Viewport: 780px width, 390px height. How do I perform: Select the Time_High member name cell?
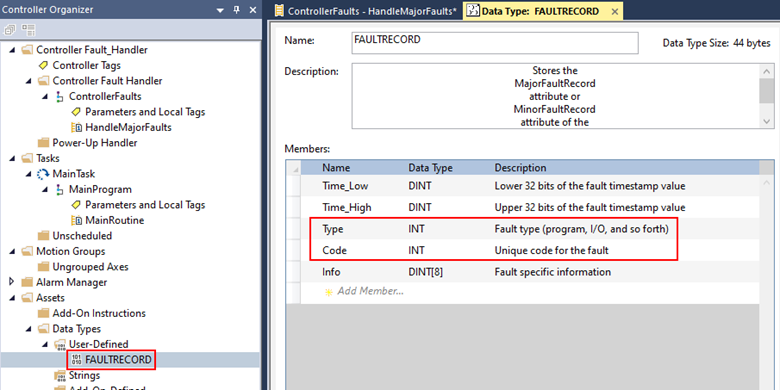click(x=347, y=207)
